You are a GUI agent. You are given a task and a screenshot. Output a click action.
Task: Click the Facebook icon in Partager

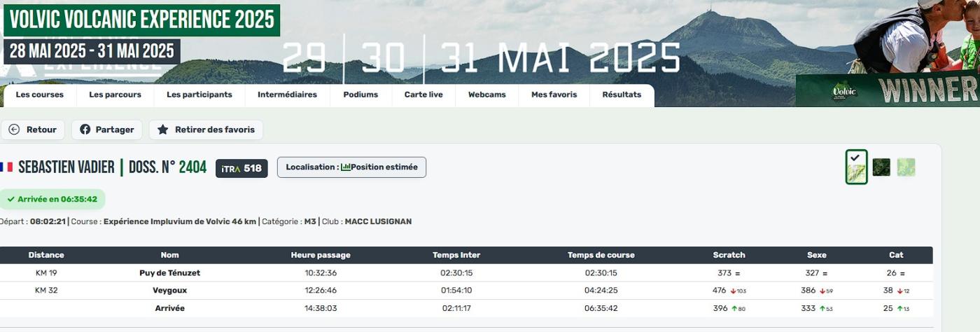coord(85,130)
